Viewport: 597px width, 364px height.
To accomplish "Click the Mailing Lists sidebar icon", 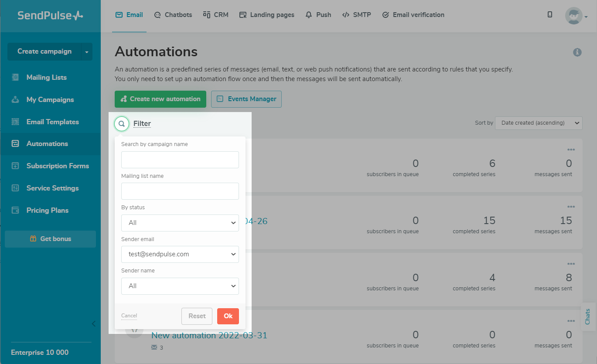I will point(15,77).
